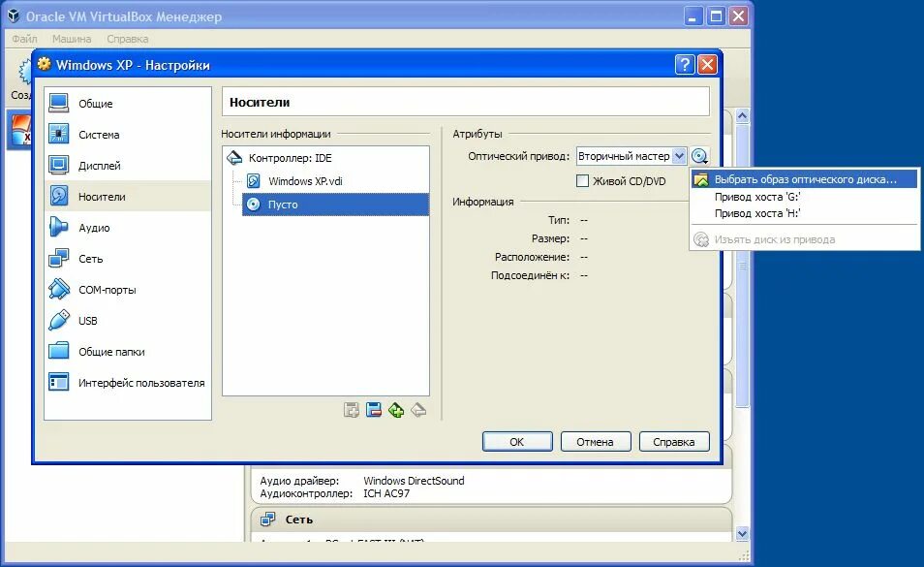The height and width of the screenshot is (567, 924).
Task: Click the OK button
Action: [x=517, y=441]
